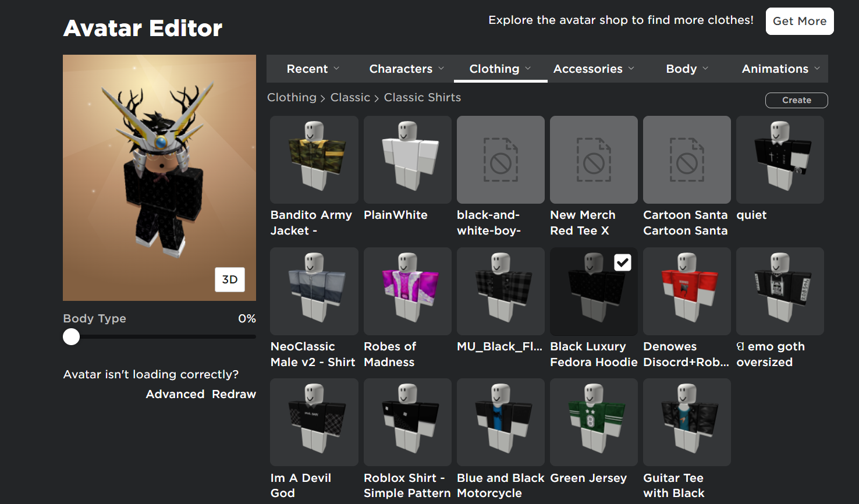Click the avatar preview image

[159, 178]
